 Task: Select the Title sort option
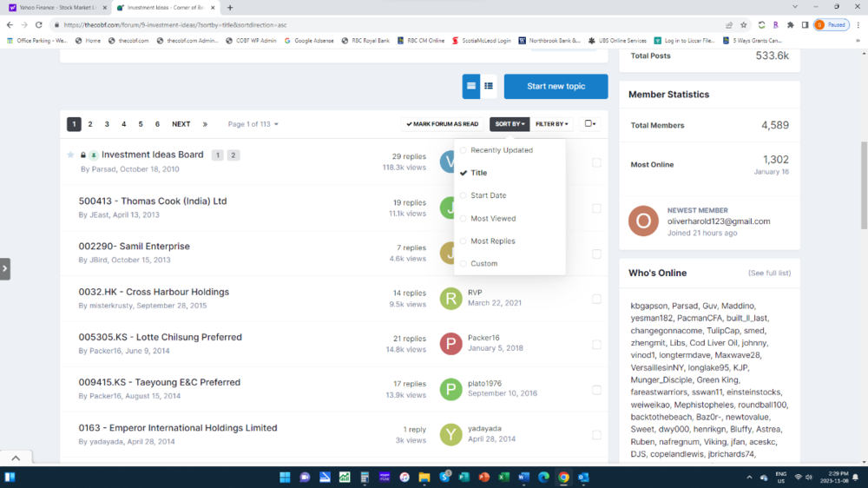click(x=478, y=173)
